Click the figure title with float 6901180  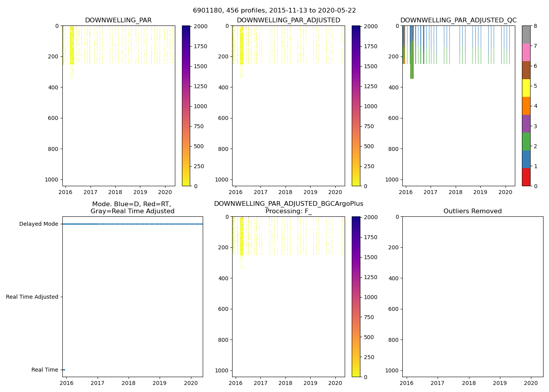click(274, 11)
